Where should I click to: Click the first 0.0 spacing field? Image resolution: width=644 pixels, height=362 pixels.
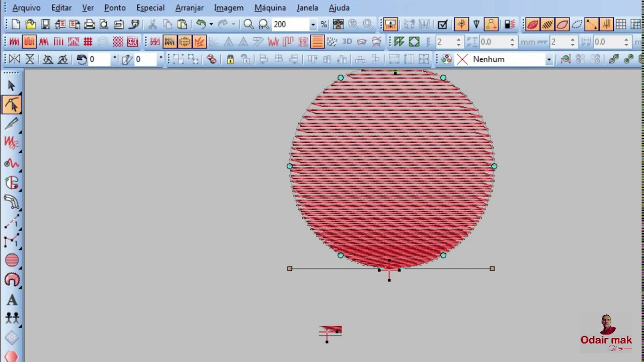point(493,42)
